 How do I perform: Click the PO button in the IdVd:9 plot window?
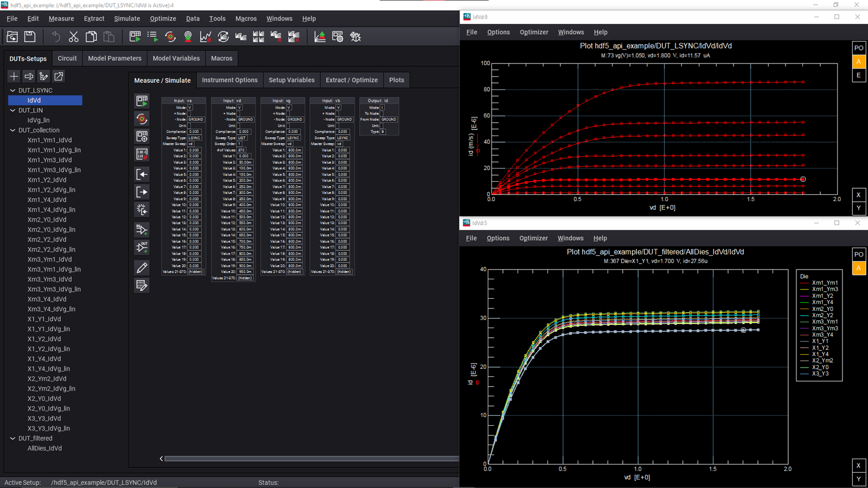click(859, 48)
